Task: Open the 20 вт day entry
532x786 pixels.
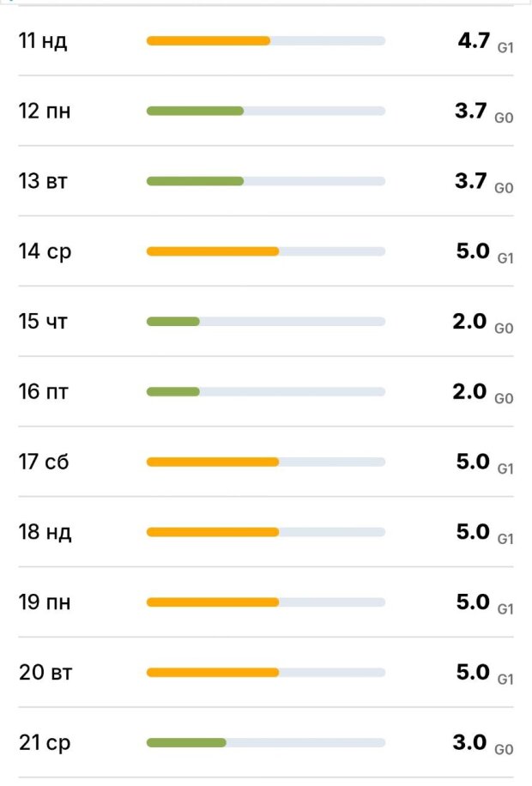Action: click(45, 674)
